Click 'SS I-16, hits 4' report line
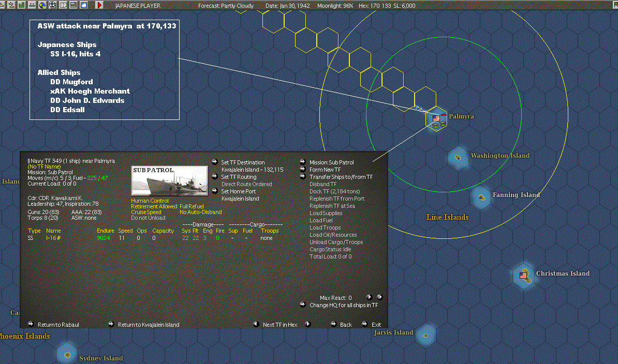 click(75, 54)
